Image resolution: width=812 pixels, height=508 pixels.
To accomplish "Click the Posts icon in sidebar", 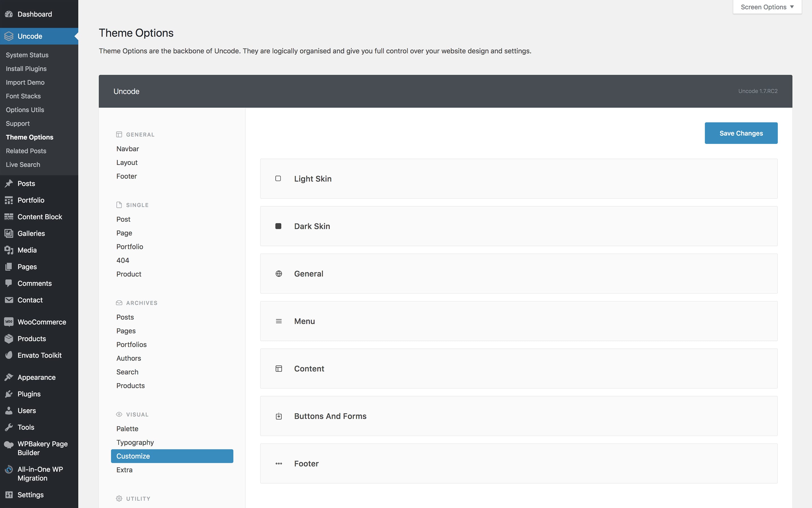I will click(9, 183).
